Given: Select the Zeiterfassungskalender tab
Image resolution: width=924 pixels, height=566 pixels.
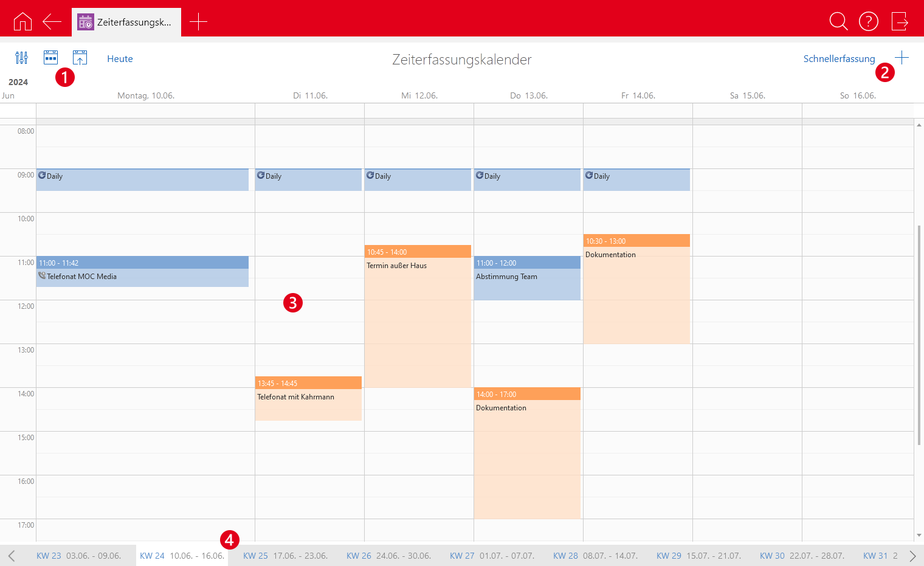Looking at the screenshot, I should coord(126,22).
